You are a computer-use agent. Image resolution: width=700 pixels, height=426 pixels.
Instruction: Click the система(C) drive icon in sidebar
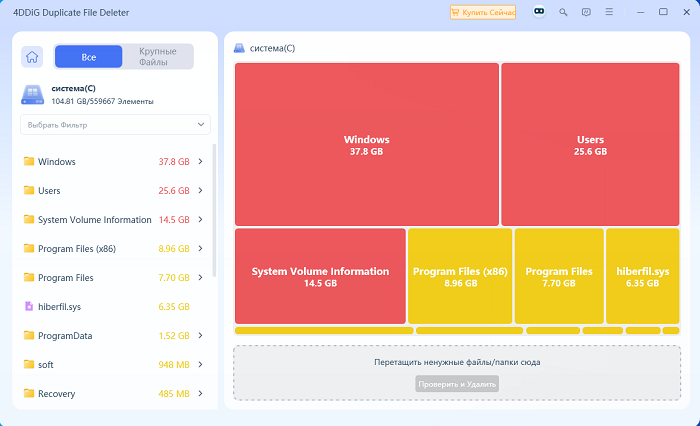[x=33, y=95]
